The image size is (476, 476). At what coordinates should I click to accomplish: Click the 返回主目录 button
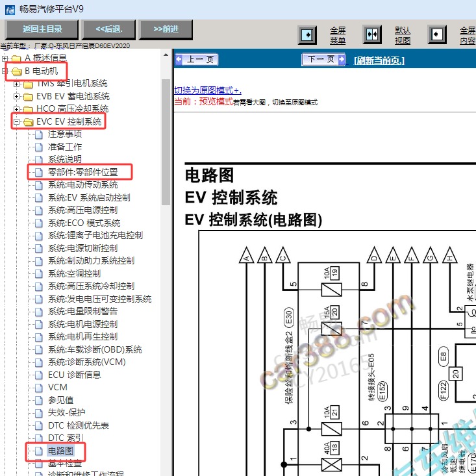(42, 29)
